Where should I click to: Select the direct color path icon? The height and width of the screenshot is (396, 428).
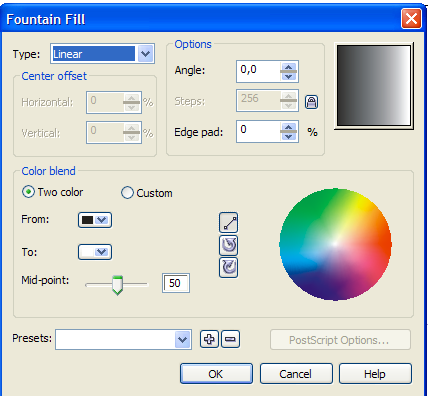[x=229, y=222]
